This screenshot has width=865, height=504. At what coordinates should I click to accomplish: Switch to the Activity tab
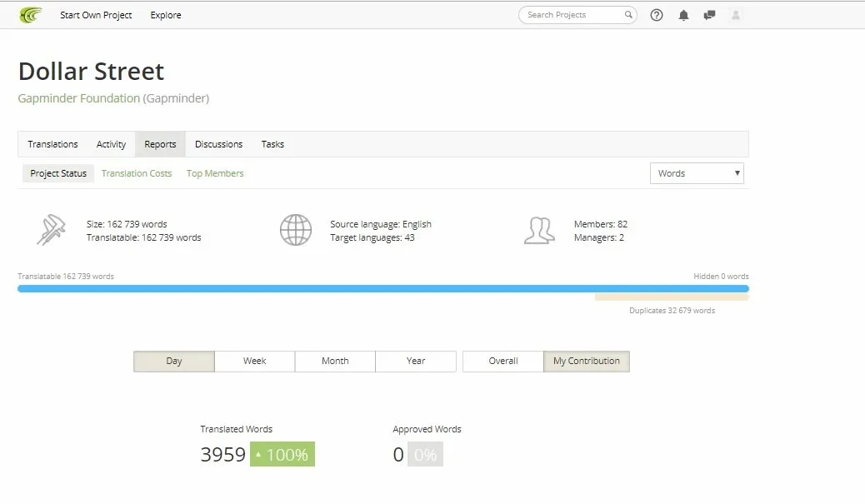tap(111, 144)
